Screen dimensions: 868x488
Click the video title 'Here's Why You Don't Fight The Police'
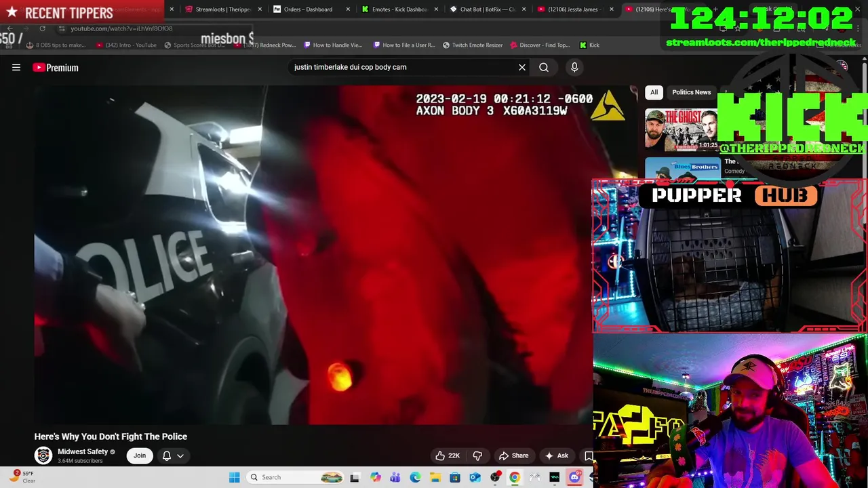(111, 436)
